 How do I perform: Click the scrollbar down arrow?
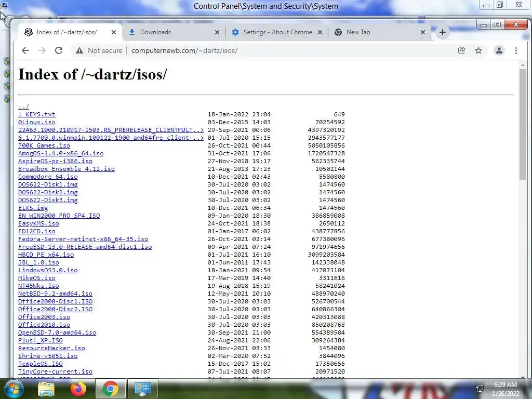(523, 377)
